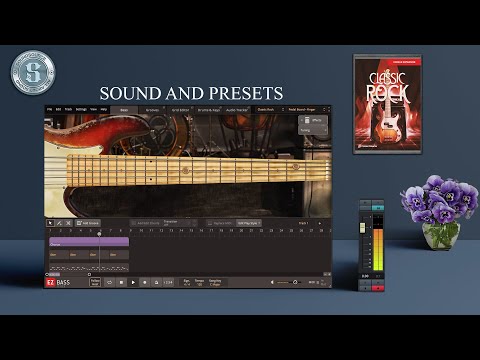The width and height of the screenshot is (480, 360).
Task: Toggle the 1-2-3-4 count-in button
Action: (168, 282)
